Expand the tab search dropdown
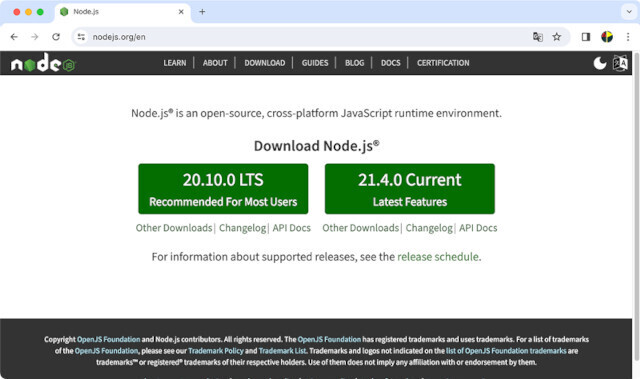The height and width of the screenshot is (379, 640). [x=629, y=12]
